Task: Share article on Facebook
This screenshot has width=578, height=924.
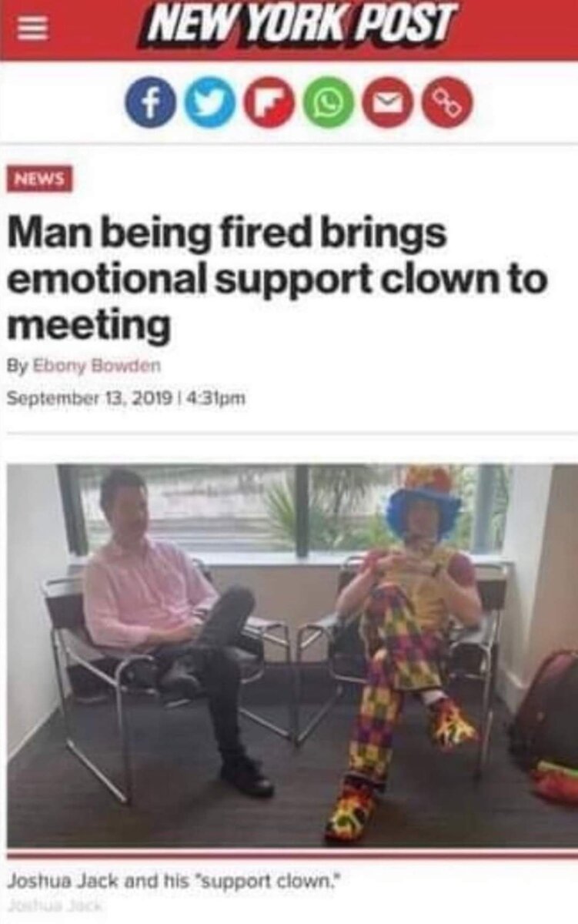Action: coord(150,106)
